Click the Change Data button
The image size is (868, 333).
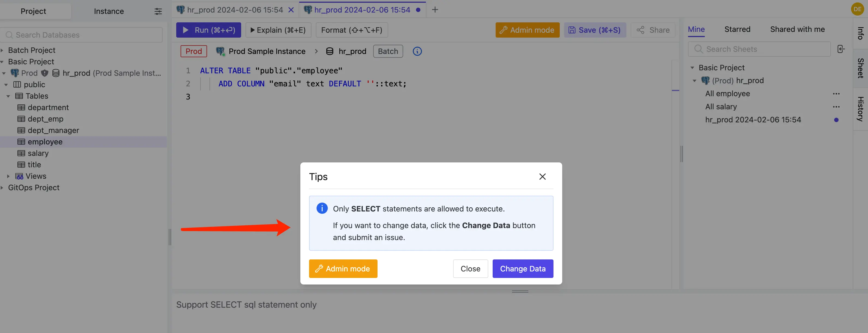523,269
